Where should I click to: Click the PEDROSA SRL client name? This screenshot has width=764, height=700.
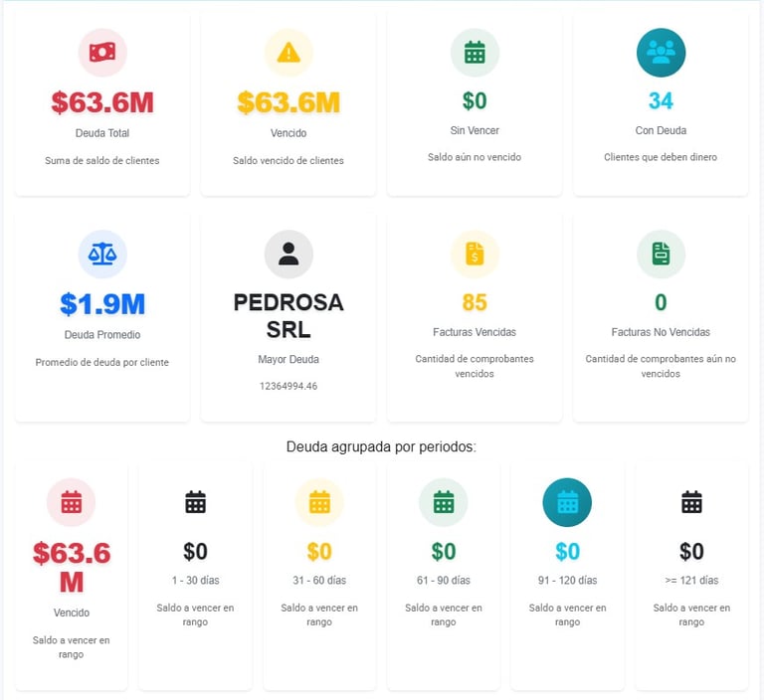[288, 315]
